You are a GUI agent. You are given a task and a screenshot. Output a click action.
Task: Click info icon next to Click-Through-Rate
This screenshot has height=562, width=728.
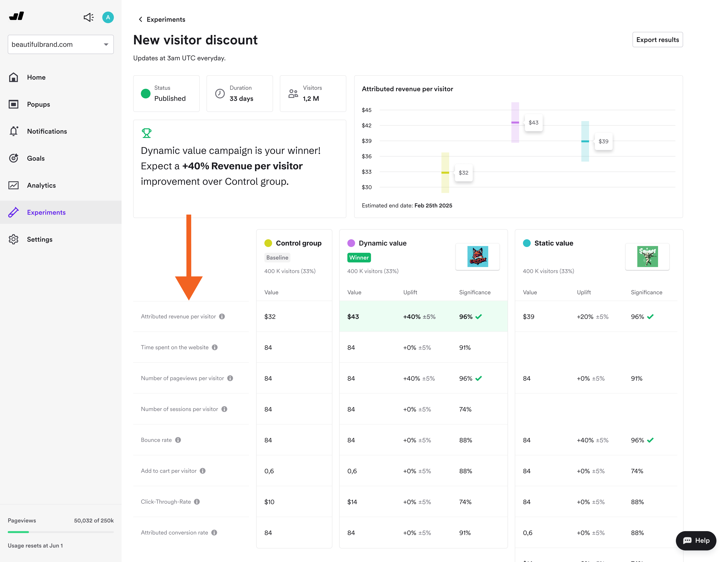(x=197, y=502)
